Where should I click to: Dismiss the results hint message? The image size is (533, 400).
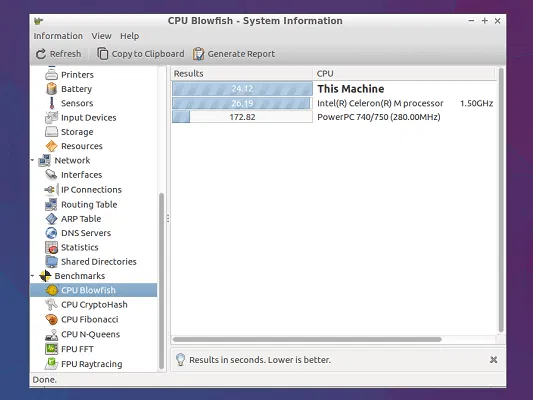[x=494, y=360]
